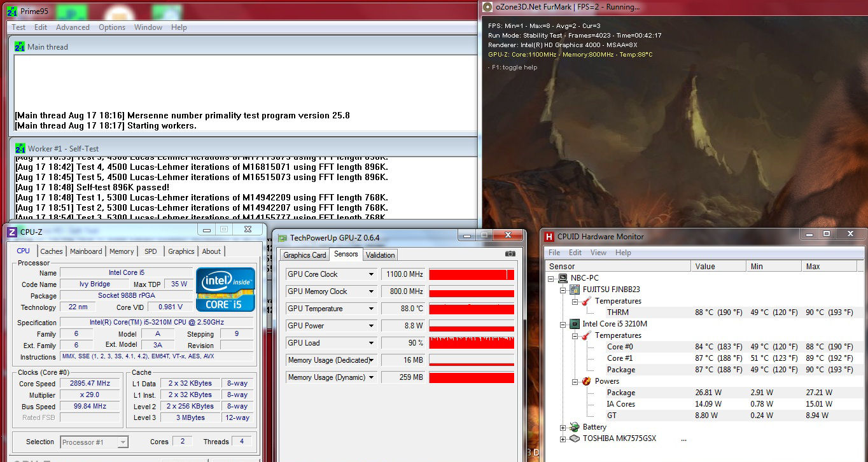Click the thermometer icon under FUJITSU FJNBB23
The width and height of the screenshot is (868, 462).
coord(586,301)
